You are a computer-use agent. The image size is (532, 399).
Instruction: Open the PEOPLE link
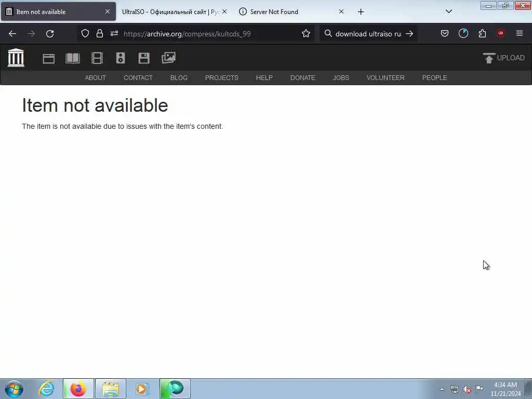pos(434,78)
